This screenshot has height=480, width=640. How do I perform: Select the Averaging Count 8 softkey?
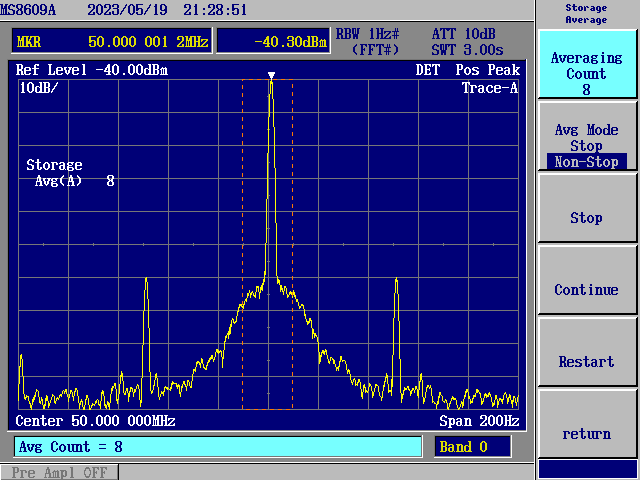[587, 64]
